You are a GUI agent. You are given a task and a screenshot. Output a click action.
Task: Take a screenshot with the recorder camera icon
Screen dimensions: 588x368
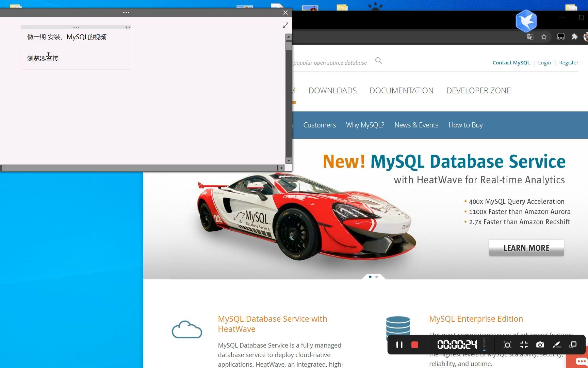pos(540,345)
